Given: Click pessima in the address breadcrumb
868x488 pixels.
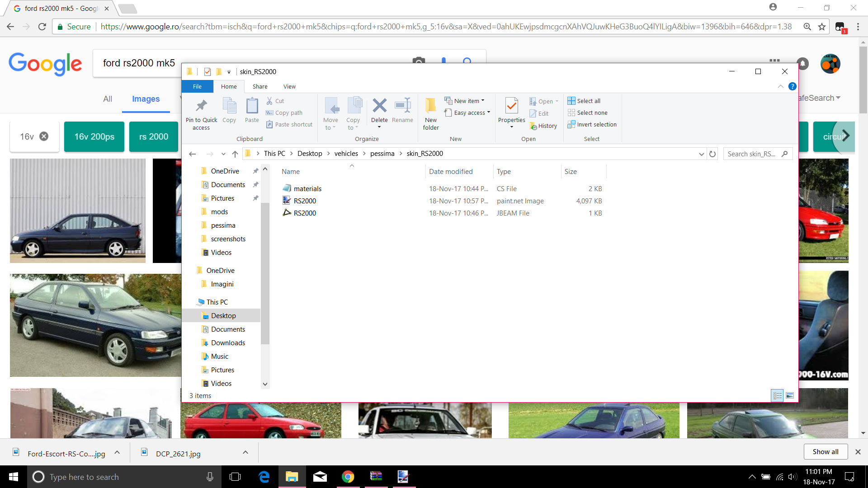Looking at the screenshot, I should [382, 154].
